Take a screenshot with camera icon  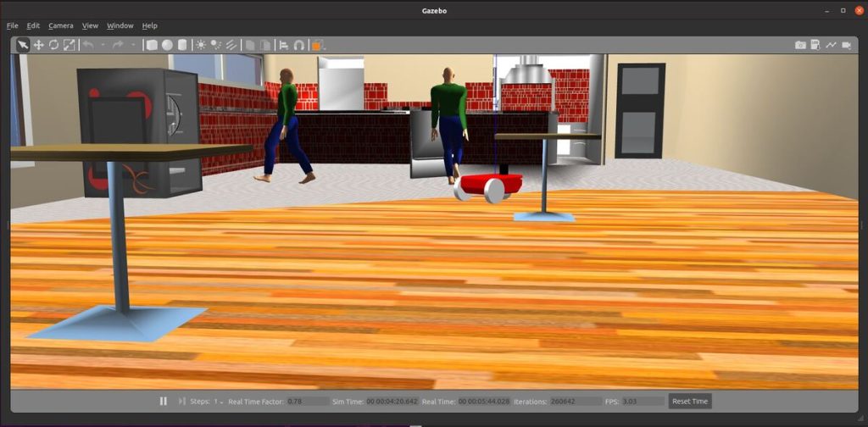click(800, 45)
